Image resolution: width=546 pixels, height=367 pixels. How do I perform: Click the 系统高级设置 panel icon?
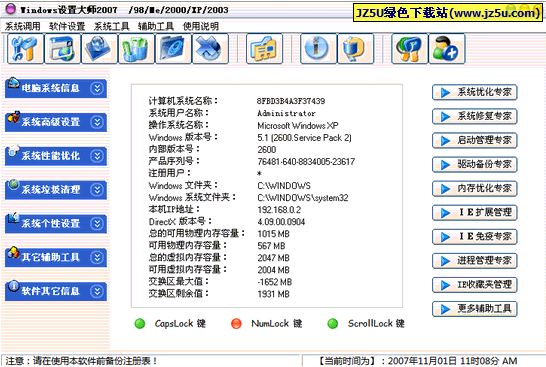(13, 117)
